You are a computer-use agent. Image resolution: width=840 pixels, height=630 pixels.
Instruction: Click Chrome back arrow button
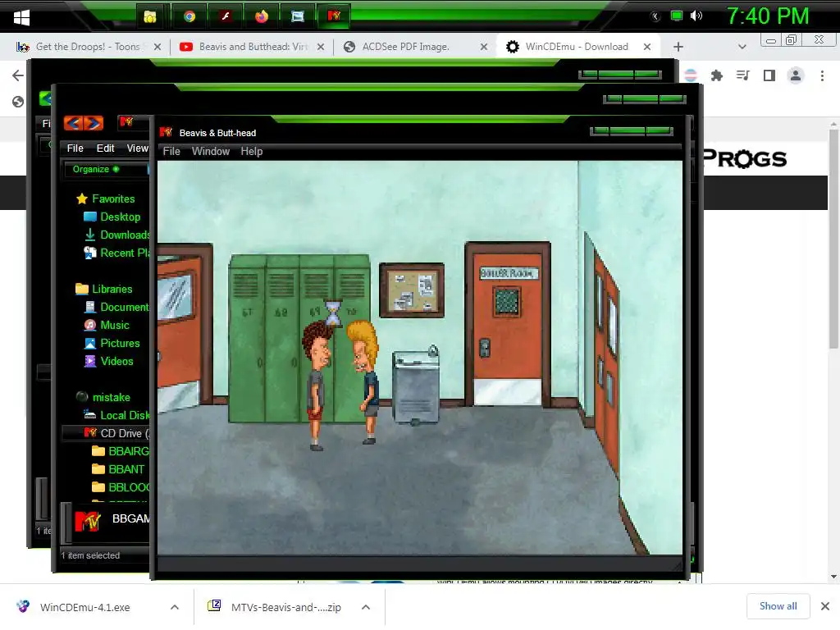coord(18,75)
